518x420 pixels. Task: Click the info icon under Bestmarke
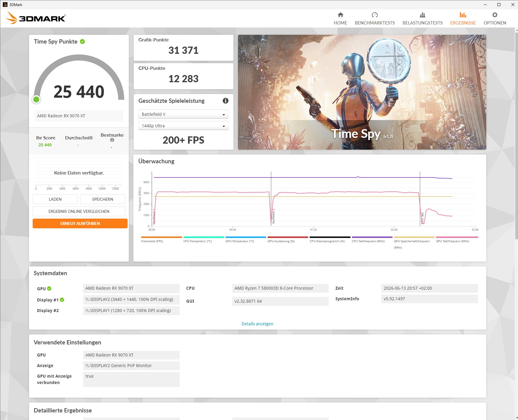pos(112,140)
